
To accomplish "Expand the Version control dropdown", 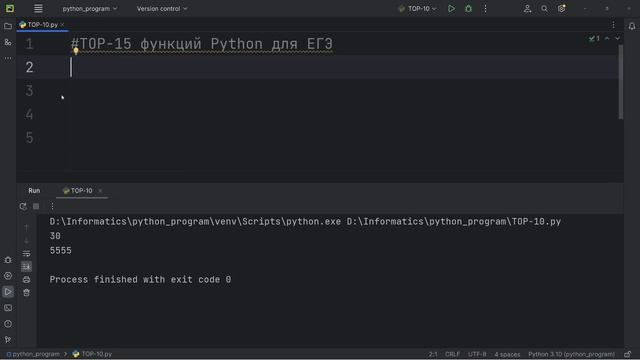I will (x=162, y=9).
